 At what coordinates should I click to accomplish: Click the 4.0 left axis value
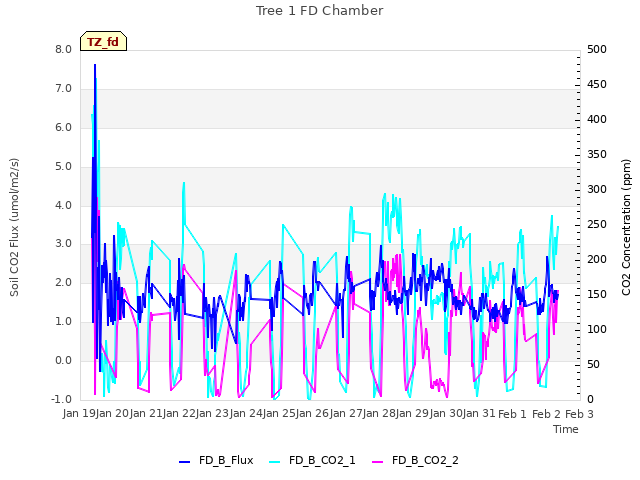[64, 205]
